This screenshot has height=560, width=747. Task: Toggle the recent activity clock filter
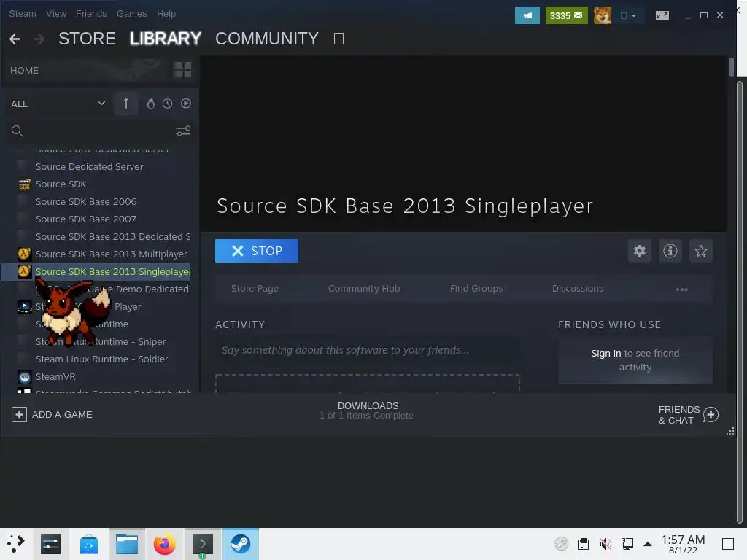pyautogui.click(x=167, y=104)
